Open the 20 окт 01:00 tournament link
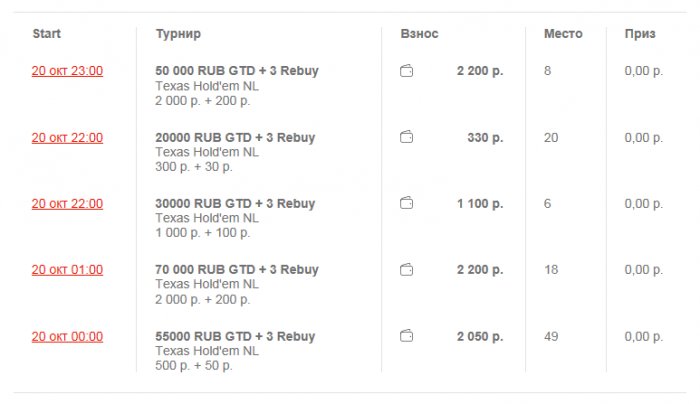 tap(67, 269)
